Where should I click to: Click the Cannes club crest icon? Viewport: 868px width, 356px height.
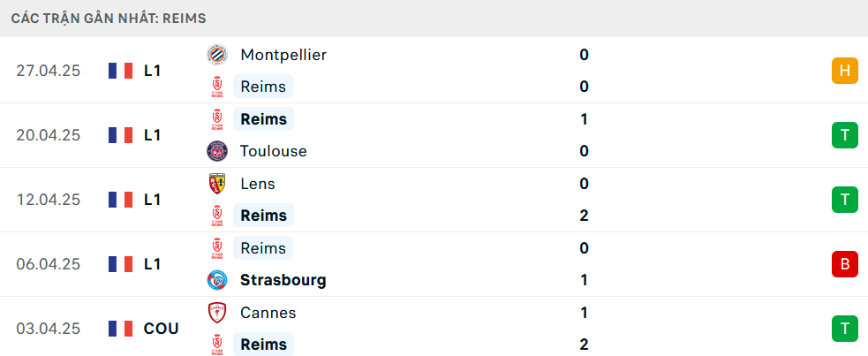point(217,313)
